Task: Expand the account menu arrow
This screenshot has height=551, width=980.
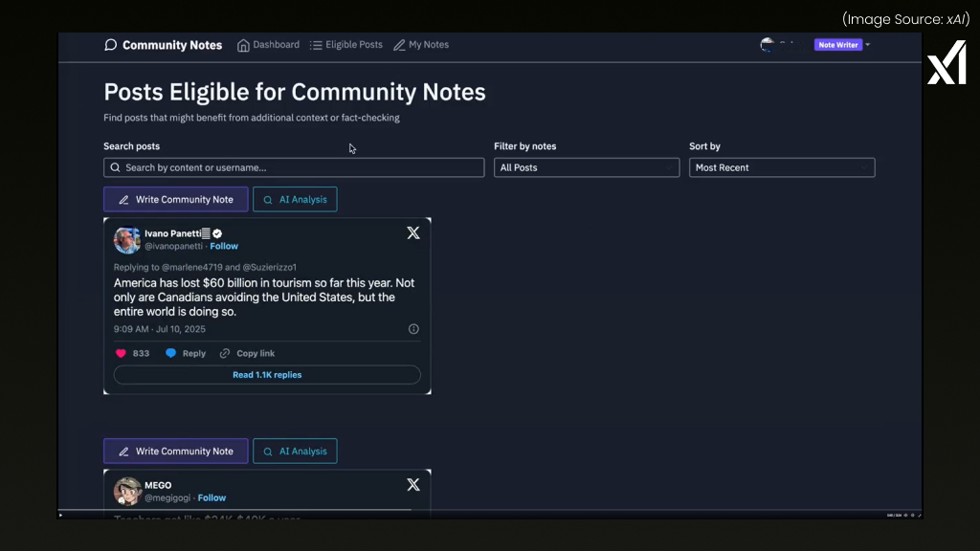Action: tap(867, 45)
